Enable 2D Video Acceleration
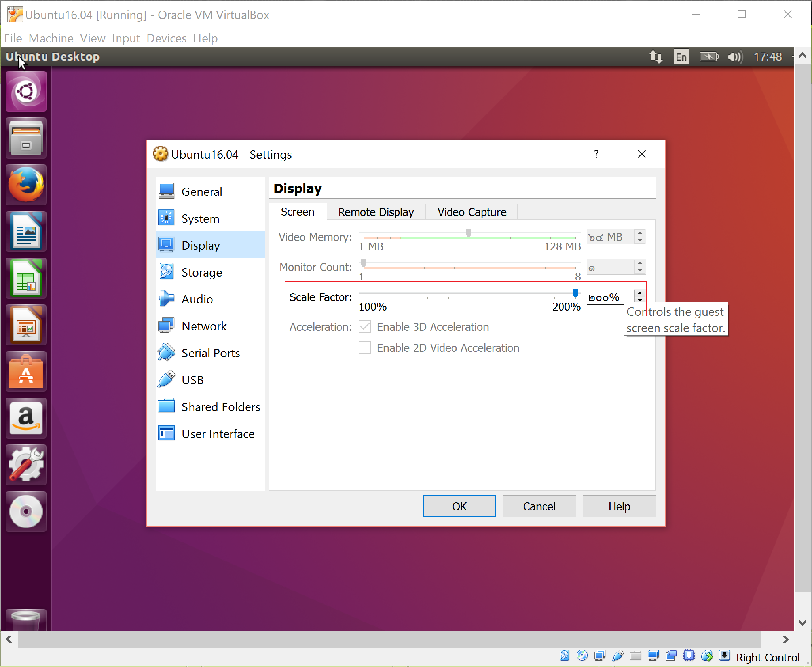 (x=364, y=347)
